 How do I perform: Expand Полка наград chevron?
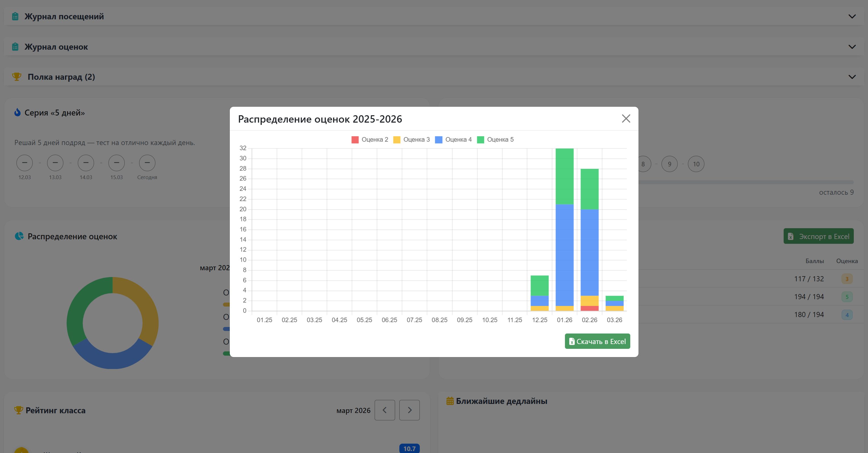852,77
